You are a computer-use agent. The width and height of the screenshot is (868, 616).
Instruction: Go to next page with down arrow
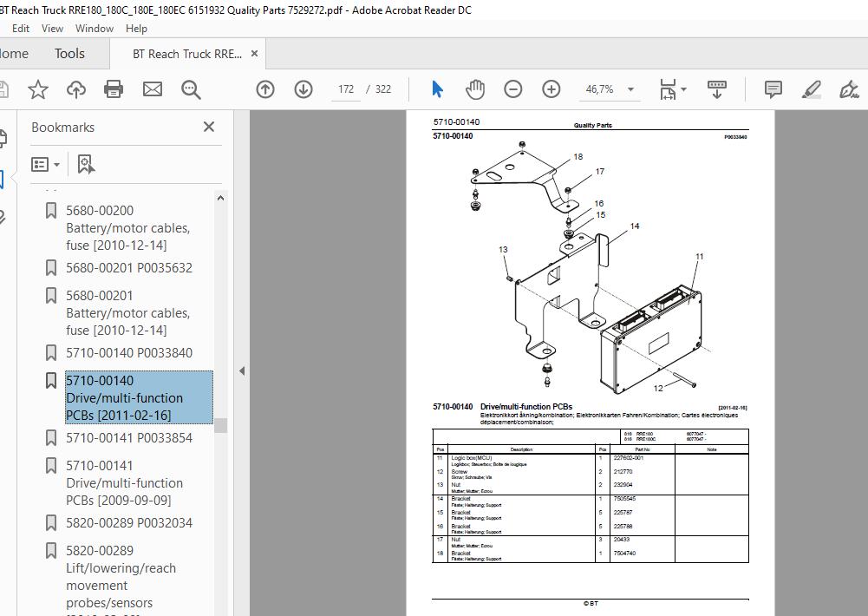(x=303, y=89)
